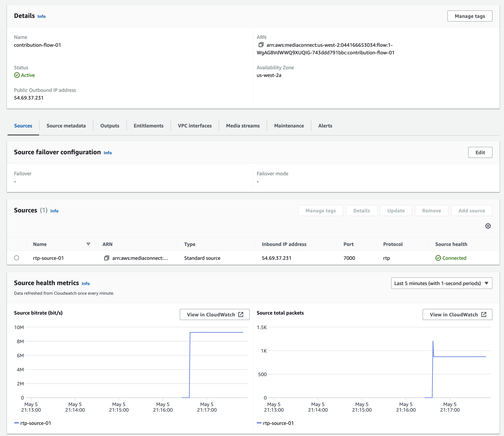The height and width of the screenshot is (436, 504).
Task: Edit the source failover configuration
Action: click(480, 152)
